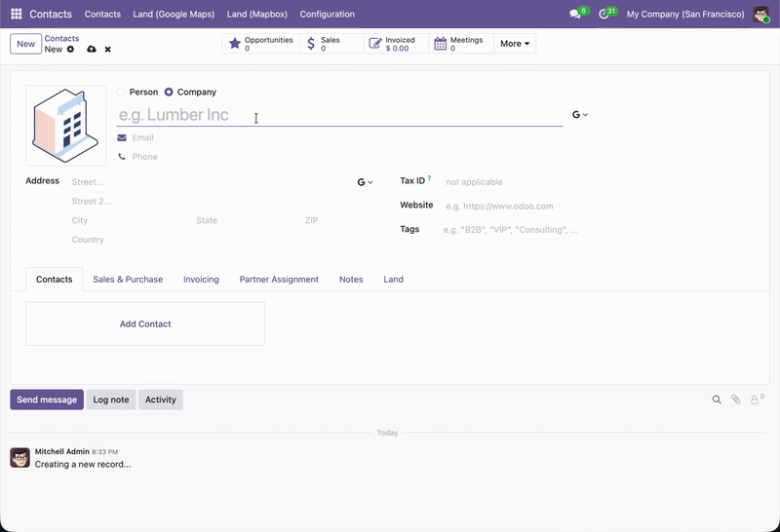Screen dimensions: 780x532
Task: Click the Phone input field
Action: [x=347, y=157]
